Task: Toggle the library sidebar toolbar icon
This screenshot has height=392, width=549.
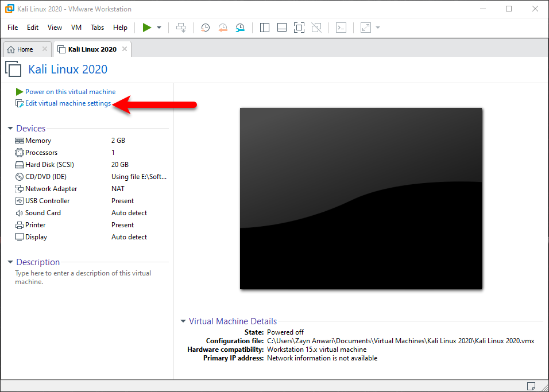Action: pyautogui.click(x=265, y=28)
